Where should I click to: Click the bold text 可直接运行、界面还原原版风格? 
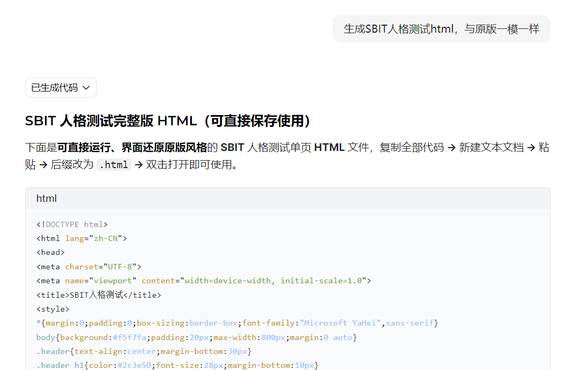click(x=132, y=147)
